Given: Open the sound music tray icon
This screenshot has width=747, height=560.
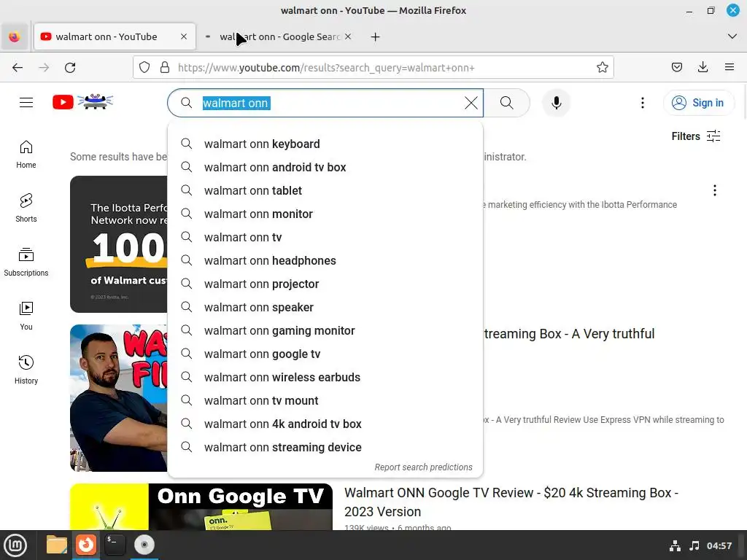Looking at the screenshot, I should (694, 545).
